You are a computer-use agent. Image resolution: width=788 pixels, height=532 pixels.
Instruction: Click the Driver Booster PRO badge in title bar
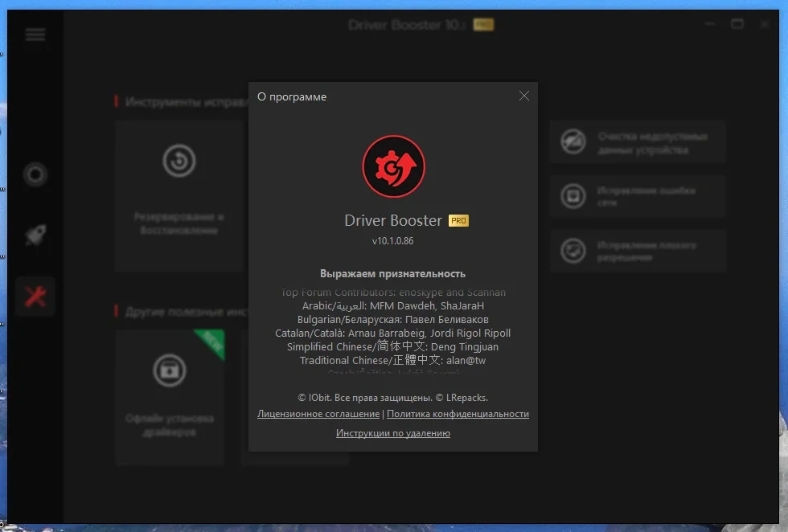pyautogui.click(x=483, y=25)
